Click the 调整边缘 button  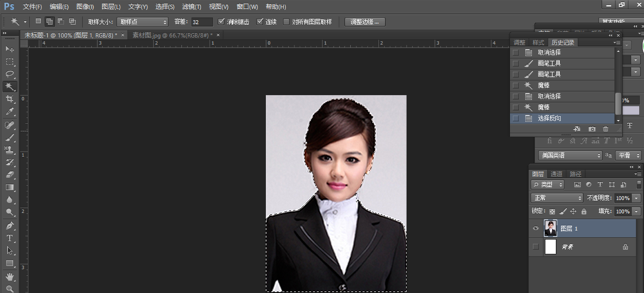click(x=366, y=21)
